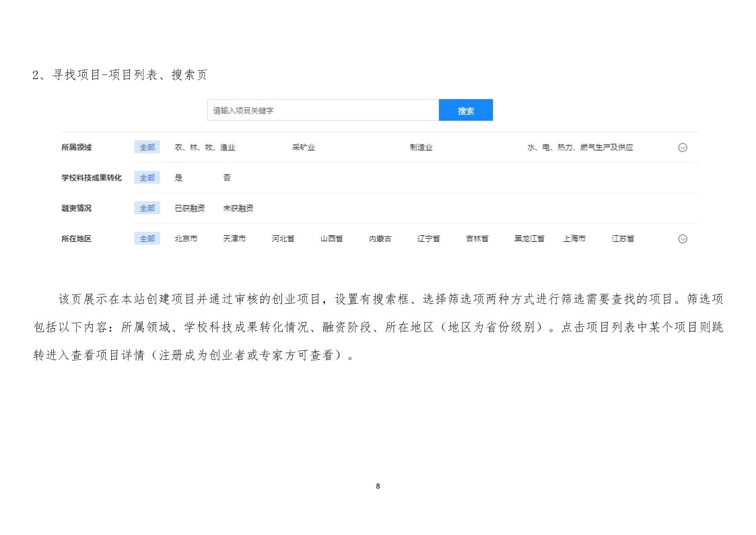The image size is (756, 535).
Task: Click the blue 搜索 search button
Action: click(465, 110)
